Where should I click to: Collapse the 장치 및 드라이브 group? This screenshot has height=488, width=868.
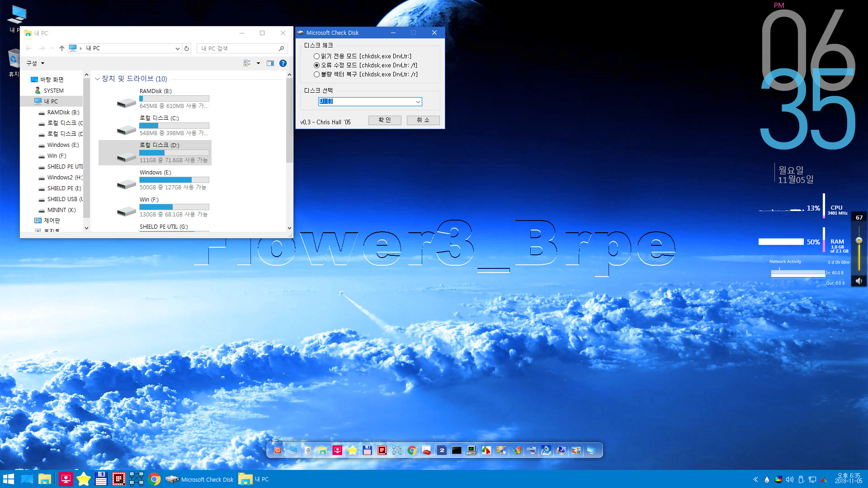[x=97, y=79]
